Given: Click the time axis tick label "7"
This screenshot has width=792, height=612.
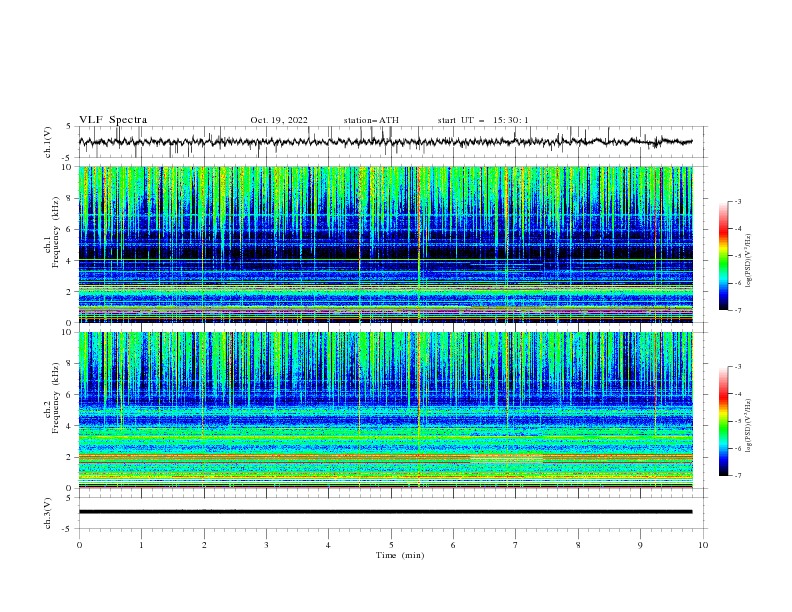Looking at the screenshot, I should [x=515, y=545].
